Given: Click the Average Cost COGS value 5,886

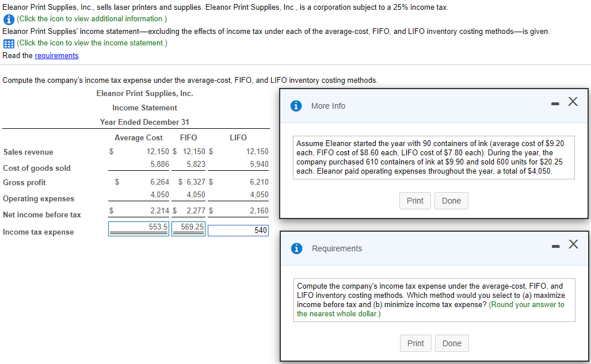Looking at the screenshot, I should (x=160, y=164).
